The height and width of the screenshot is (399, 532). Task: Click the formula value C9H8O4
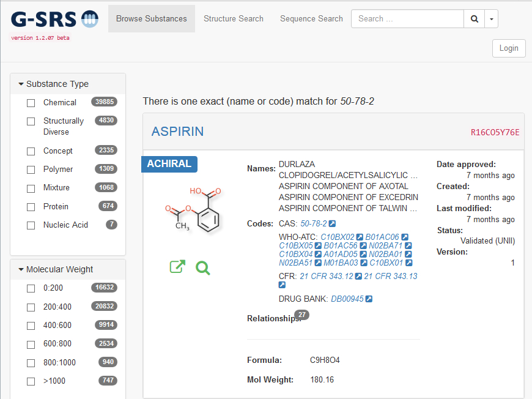pyautogui.click(x=325, y=360)
